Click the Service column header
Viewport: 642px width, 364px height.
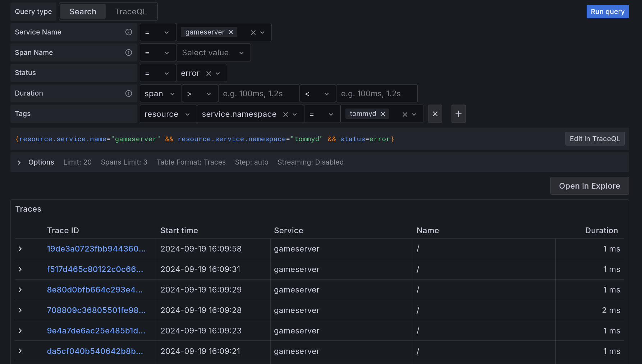(288, 230)
